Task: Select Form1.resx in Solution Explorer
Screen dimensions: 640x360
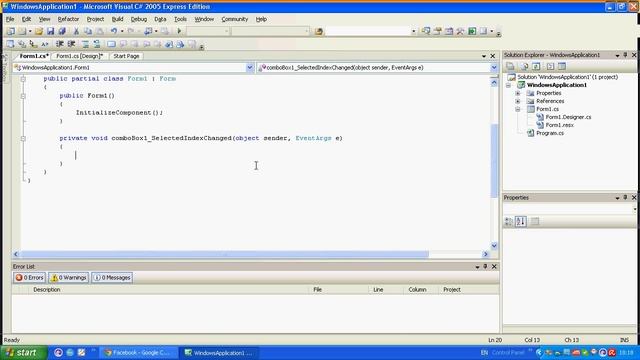Action: coord(560,125)
